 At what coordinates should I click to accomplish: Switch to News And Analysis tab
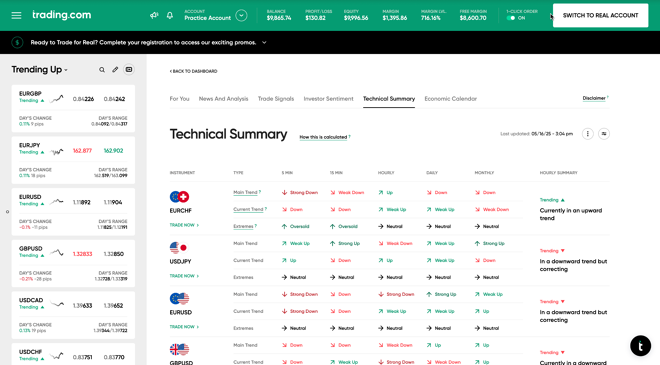tap(224, 99)
